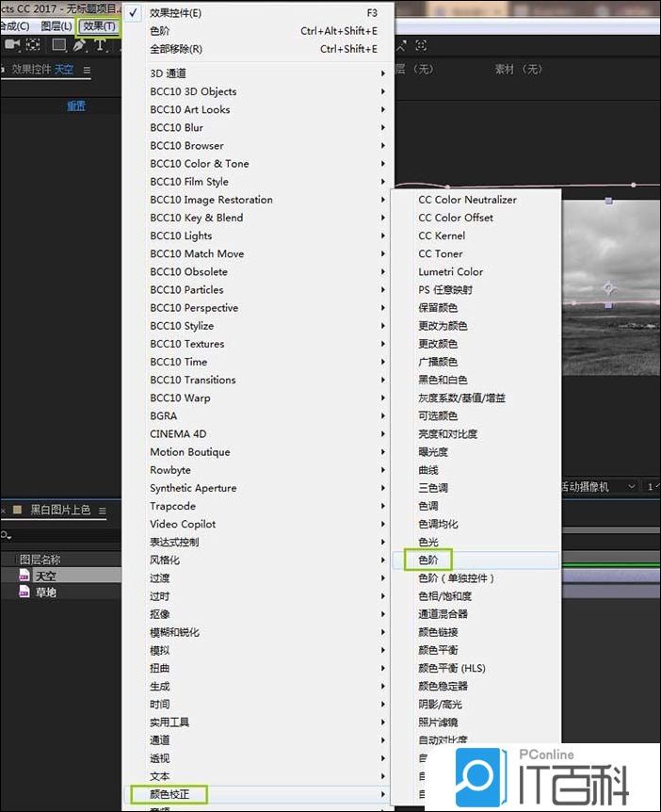
Task: Select the pan-behind anchor point tool
Action: (33, 44)
